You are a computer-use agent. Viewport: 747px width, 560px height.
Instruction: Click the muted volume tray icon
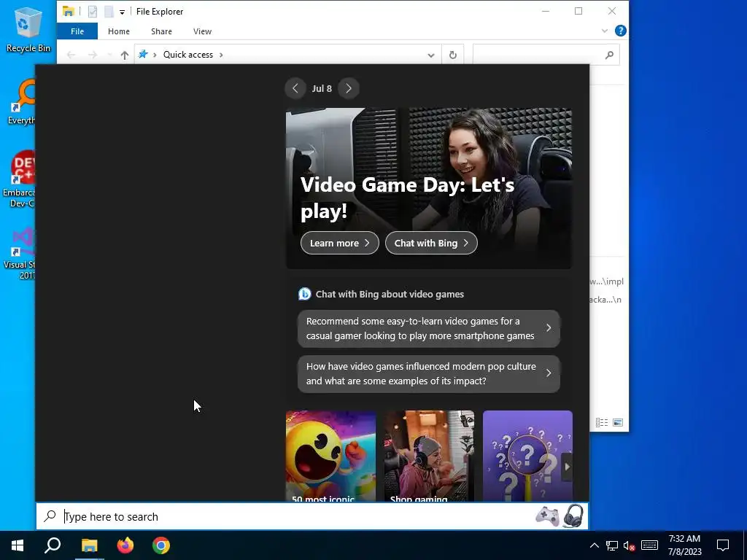click(630, 546)
